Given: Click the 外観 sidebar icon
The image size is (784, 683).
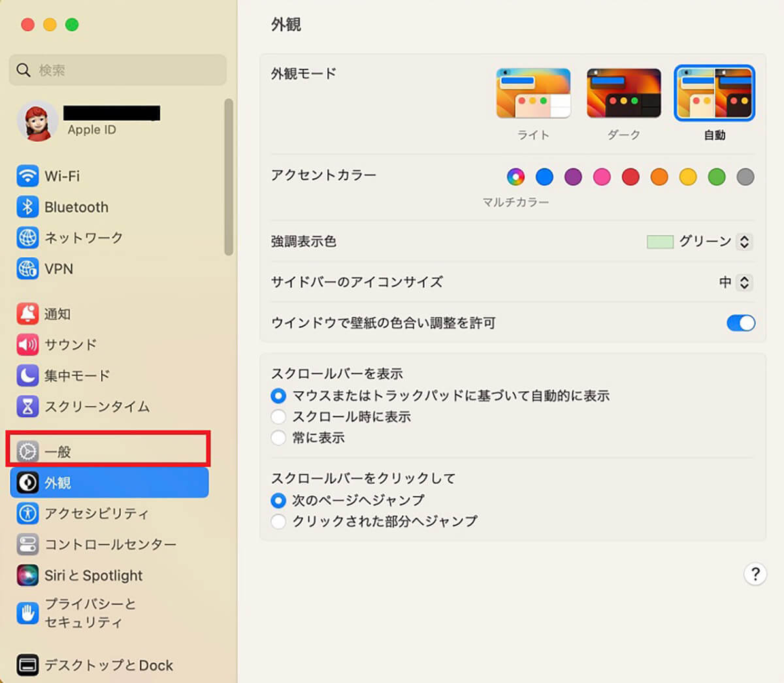Looking at the screenshot, I should click(27, 483).
